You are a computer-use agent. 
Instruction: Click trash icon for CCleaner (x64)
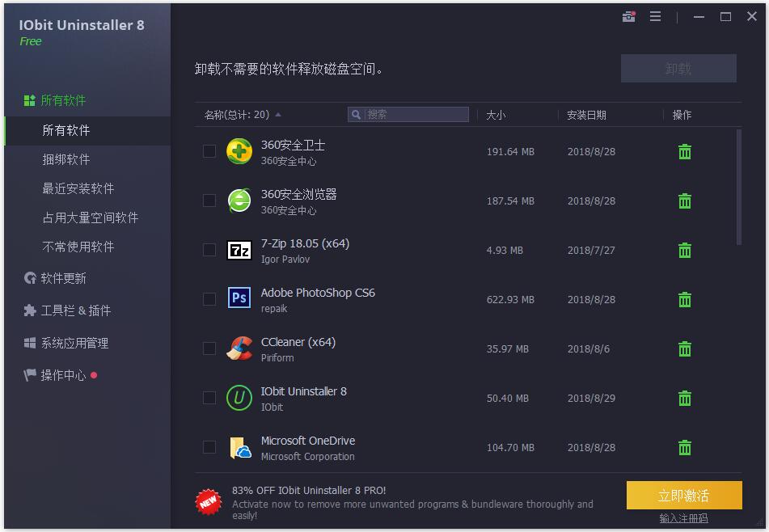(685, 349)
